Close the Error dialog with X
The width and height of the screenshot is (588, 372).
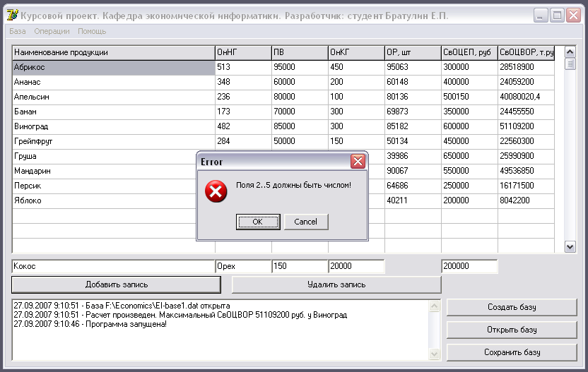pos(358,162)
